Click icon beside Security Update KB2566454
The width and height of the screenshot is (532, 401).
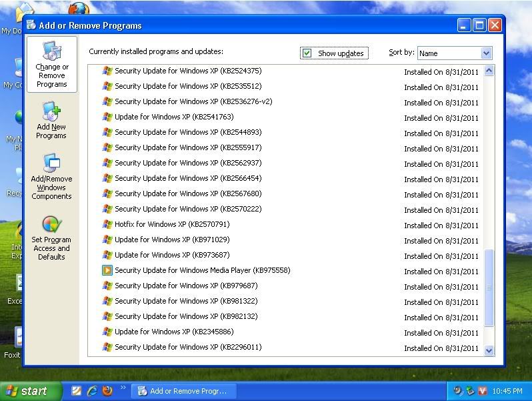pyautogui.click(x=107, y=178)
